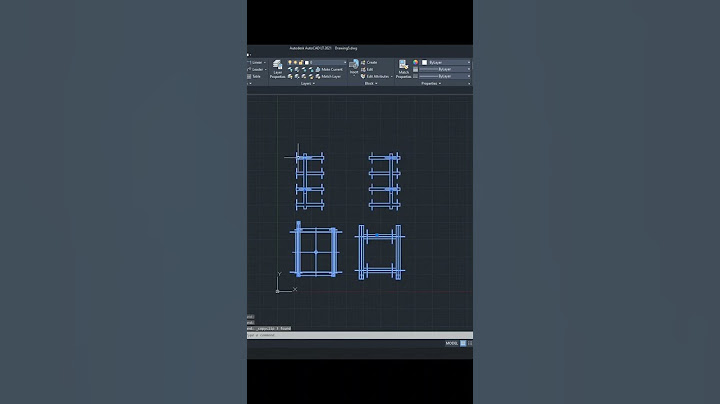Viewport: 720px width, 404px height.
Task: Click the Make Current layer icon
Action: (318, 69)
